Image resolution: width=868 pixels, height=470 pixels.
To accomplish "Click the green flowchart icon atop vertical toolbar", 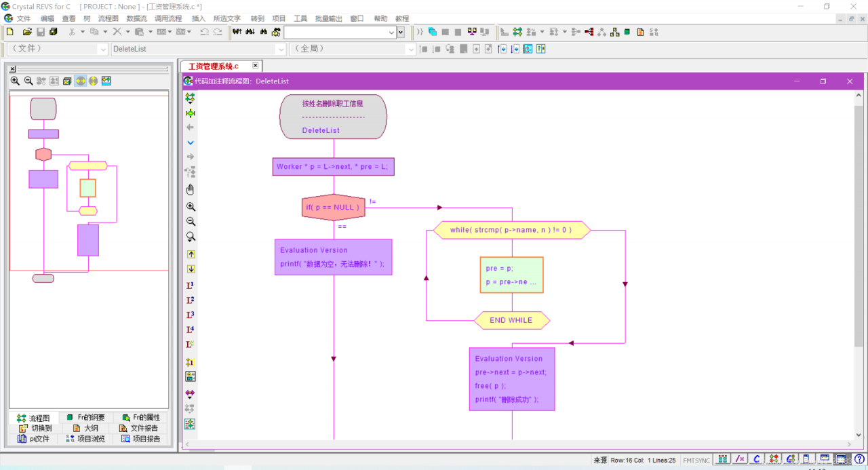I will click(191, 98).
